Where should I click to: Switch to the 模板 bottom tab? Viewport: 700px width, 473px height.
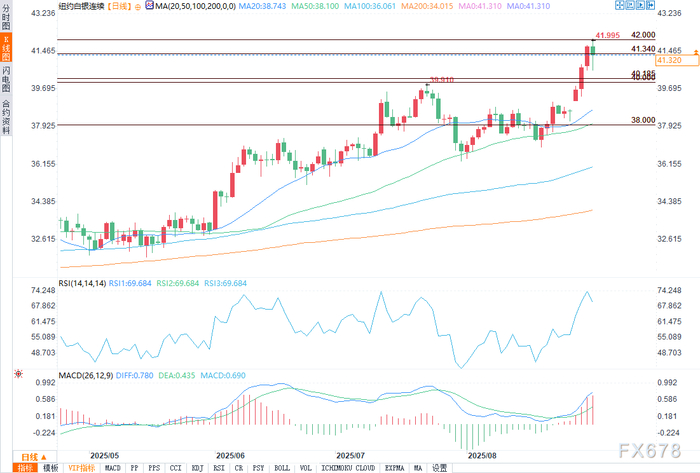(50, 468)
